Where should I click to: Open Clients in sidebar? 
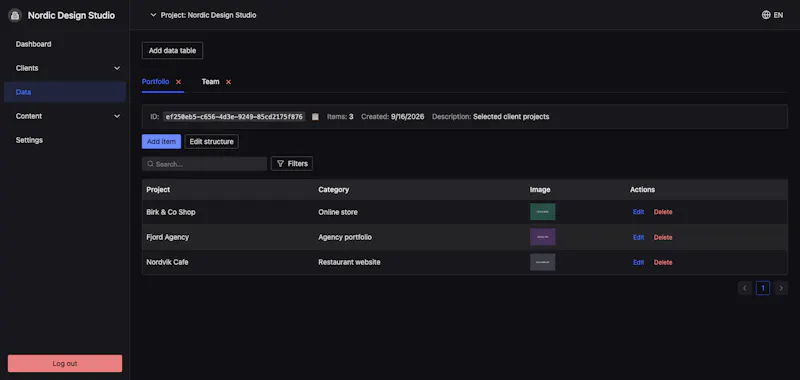[65, 68]
